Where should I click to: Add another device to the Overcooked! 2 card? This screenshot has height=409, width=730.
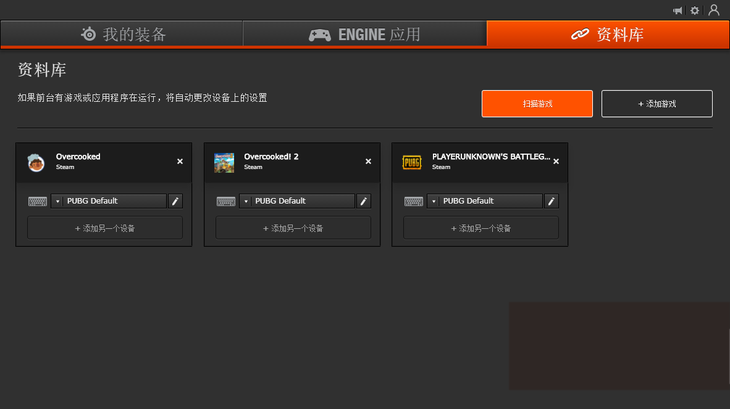(293, 228)
